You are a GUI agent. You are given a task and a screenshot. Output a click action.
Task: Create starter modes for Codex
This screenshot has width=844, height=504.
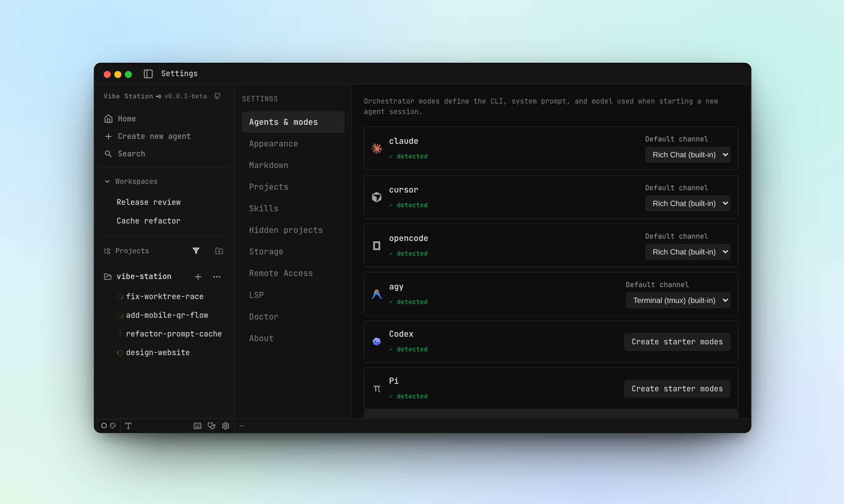(677, 342)
